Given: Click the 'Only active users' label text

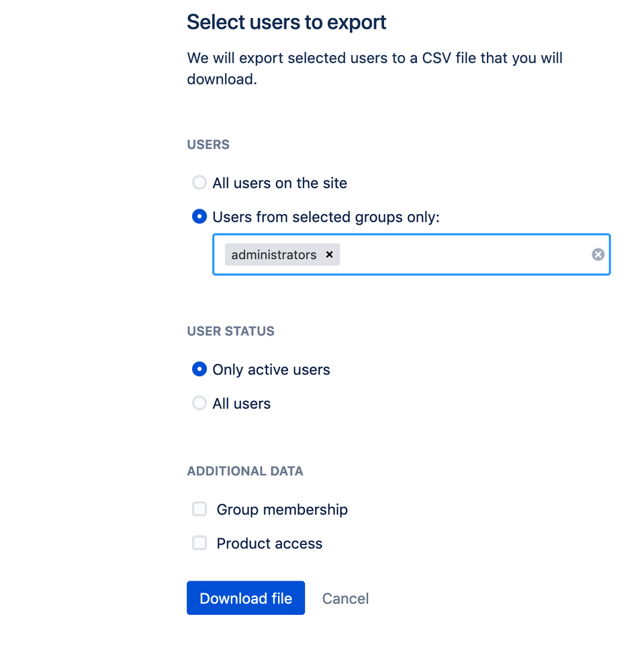Looking at the screenshot, I should point(271,370).
